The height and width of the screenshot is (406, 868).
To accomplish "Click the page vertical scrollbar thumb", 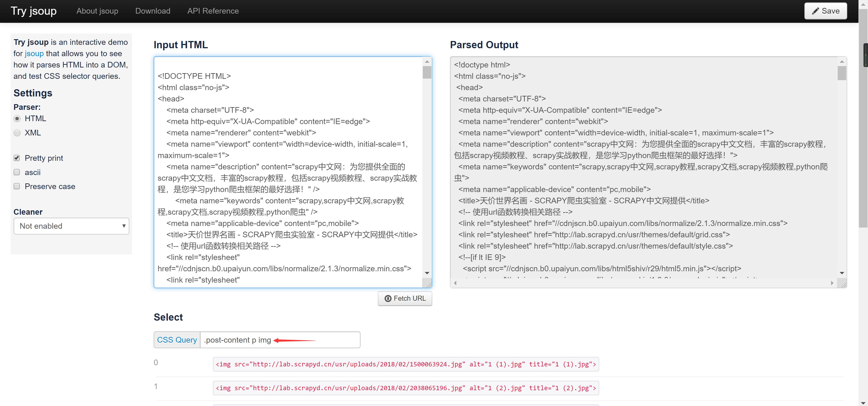I will point(863,118).
